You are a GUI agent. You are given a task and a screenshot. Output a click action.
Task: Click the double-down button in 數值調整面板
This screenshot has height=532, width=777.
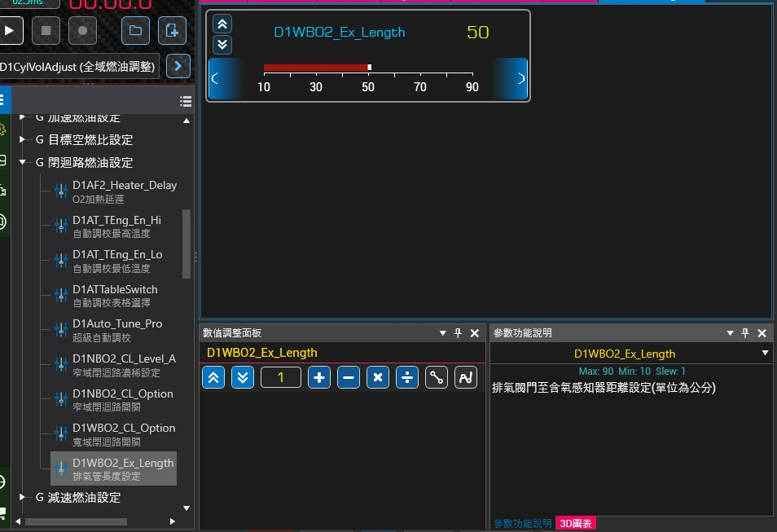[243, 378]
